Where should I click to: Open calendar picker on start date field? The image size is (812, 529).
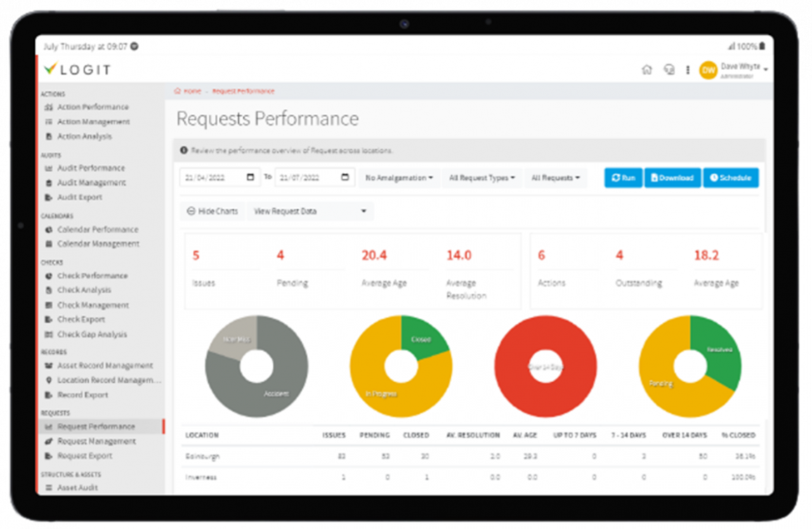[x=251, y=178]
